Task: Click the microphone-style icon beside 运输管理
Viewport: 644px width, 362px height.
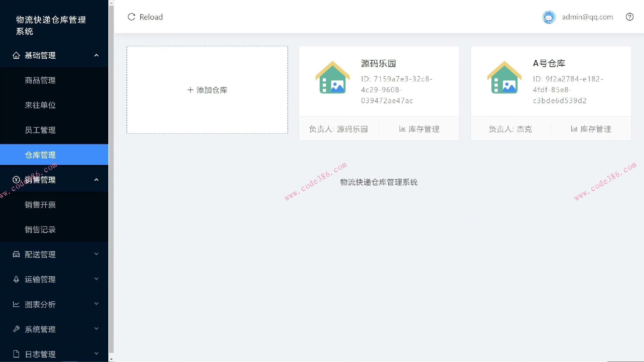Action: click(16, 279)
